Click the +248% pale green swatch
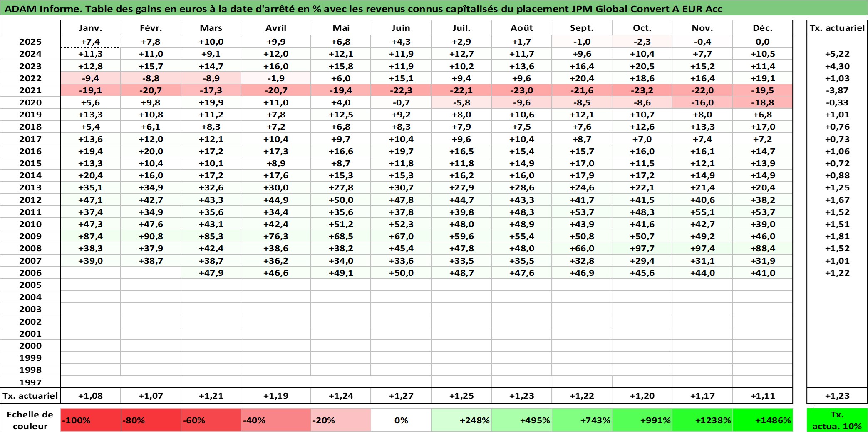This screenshot has width=868, height=432. pyautogui.click(x=461, y=420)
